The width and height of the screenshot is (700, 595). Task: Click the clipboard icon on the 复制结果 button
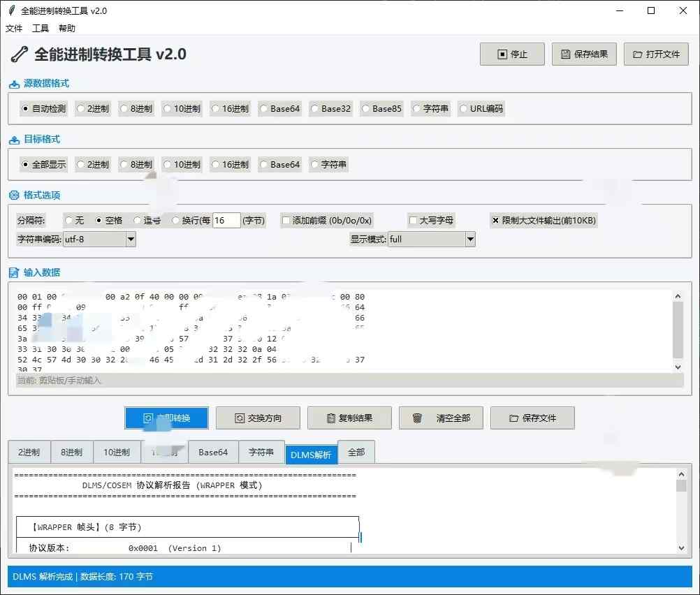pos(331,418)
